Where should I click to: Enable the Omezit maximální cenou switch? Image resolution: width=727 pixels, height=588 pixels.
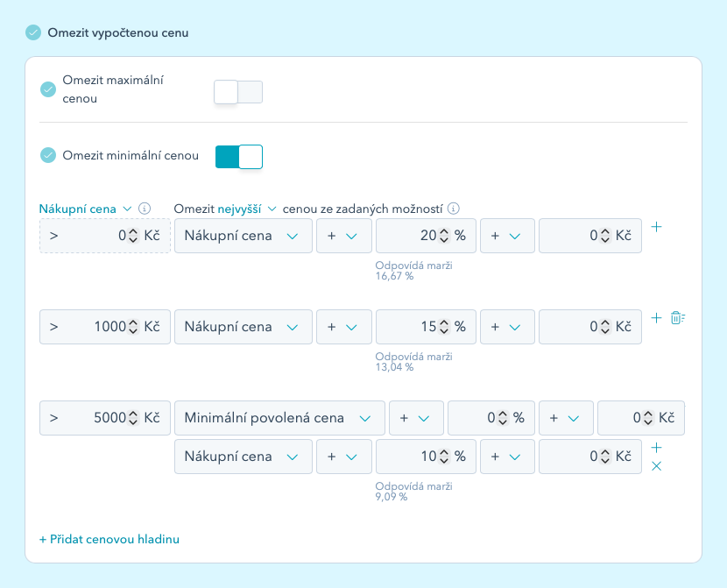[x=238, y=92]
